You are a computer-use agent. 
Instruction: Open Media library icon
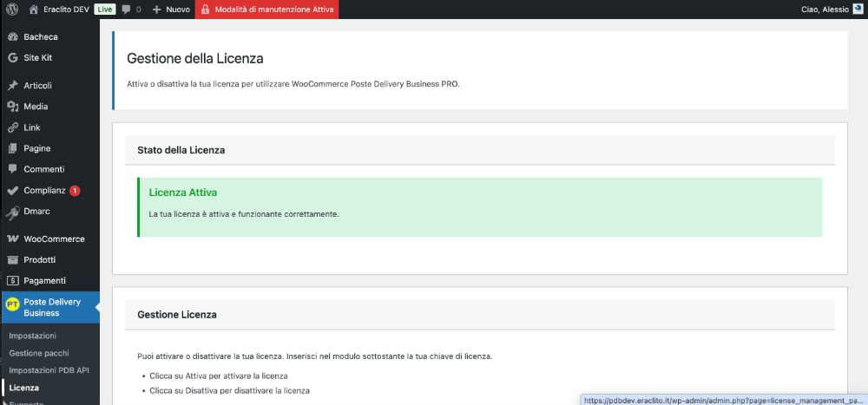pos(12,107)
